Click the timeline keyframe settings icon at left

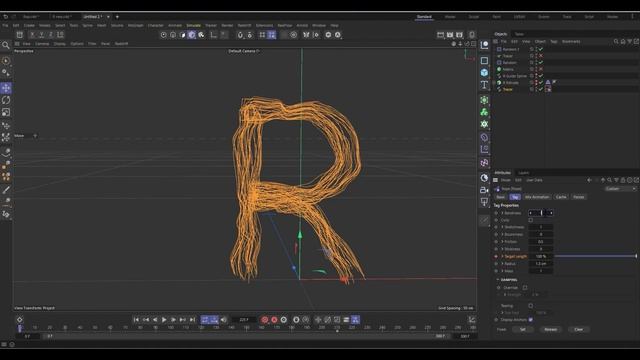point(19,320)
